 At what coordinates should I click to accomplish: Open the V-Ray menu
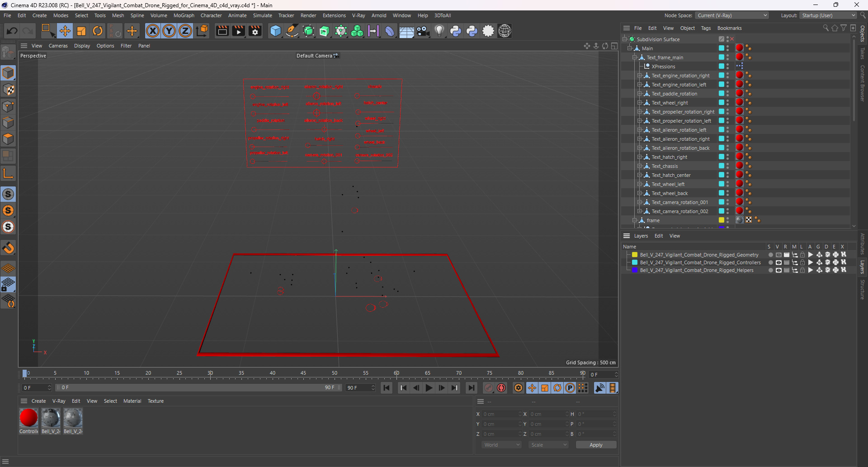359,15
